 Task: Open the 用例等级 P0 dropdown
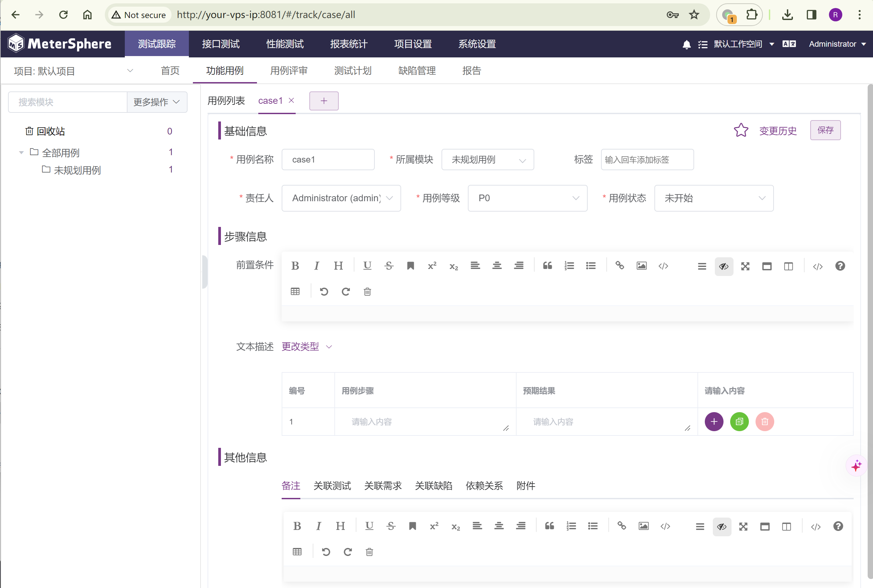527,198
